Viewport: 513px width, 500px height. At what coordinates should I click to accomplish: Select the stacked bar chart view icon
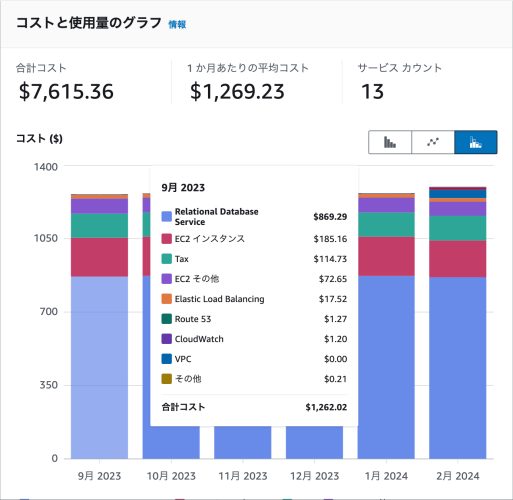pos(476,142)
